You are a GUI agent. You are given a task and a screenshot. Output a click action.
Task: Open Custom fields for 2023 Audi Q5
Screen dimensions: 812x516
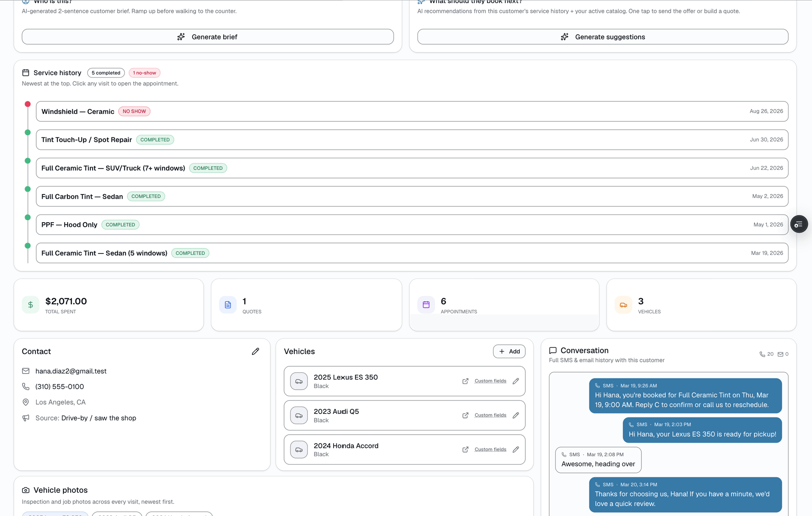pos(490,415)
